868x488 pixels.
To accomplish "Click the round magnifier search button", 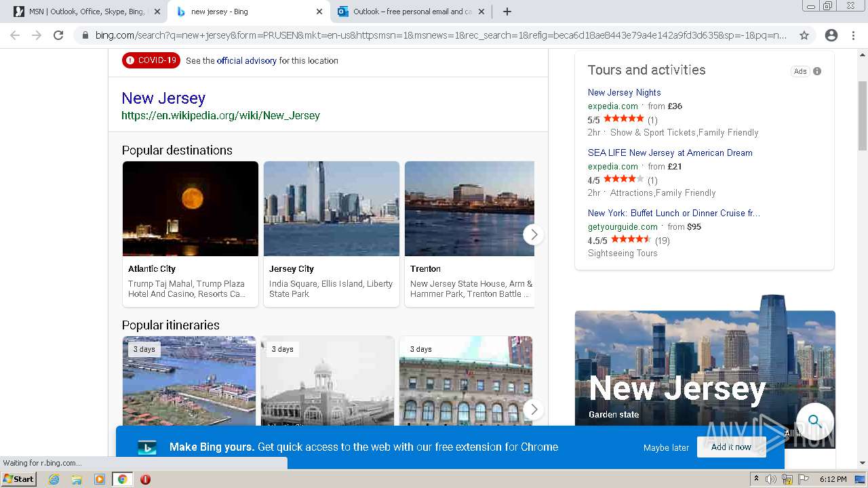I will click(x=815, y=422).
